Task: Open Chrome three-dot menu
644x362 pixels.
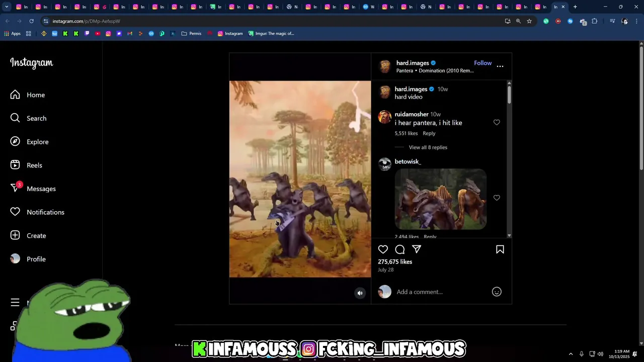Action: click(637, 21)
